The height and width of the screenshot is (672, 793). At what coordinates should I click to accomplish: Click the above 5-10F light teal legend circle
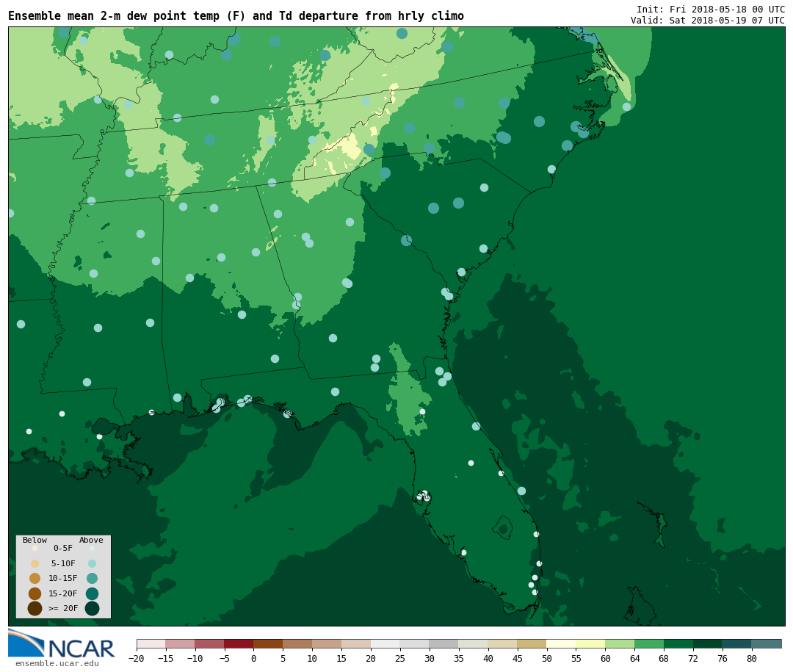coord(92,564)
